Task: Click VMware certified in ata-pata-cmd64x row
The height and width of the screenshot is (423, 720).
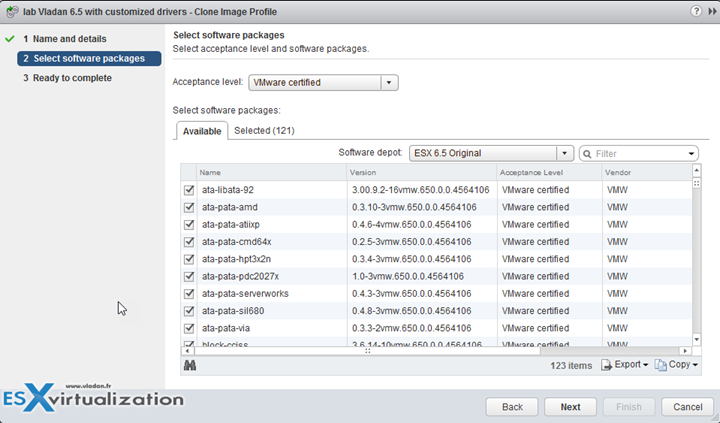Action: (535, 242)
